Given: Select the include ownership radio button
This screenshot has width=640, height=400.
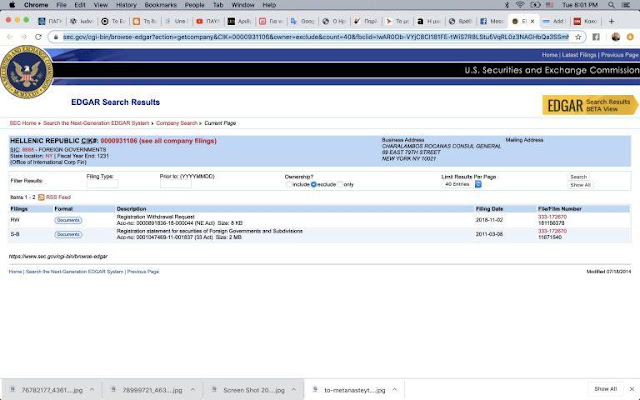Looking at the screenshot, I should 289,184.
